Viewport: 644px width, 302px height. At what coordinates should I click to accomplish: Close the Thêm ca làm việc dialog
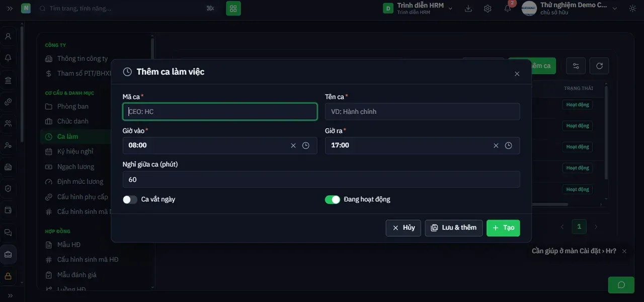click(x=517, y=74)
